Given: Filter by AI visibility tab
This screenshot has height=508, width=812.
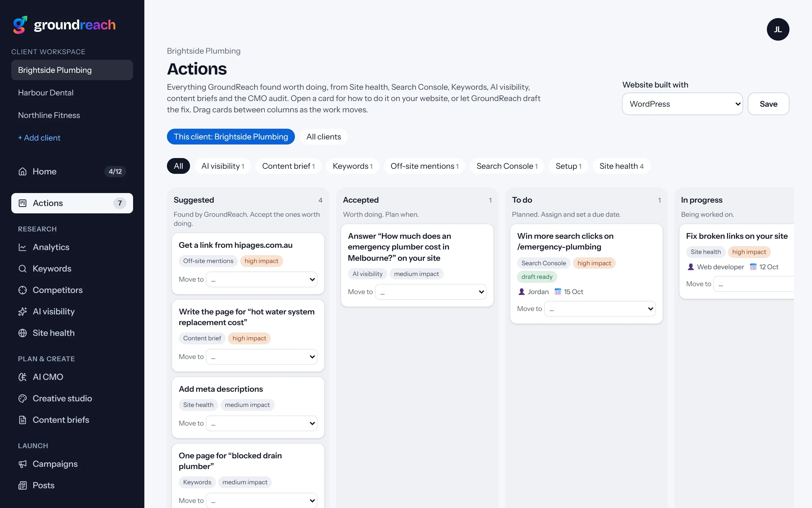Looking at the screenshot, I should pyautogui.click(x=222, y=166).
